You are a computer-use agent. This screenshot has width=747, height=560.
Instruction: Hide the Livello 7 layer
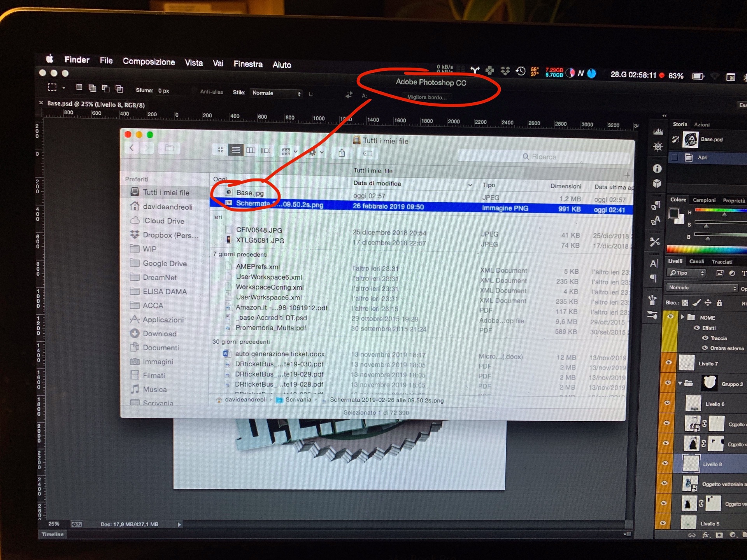tap(669, 362)
